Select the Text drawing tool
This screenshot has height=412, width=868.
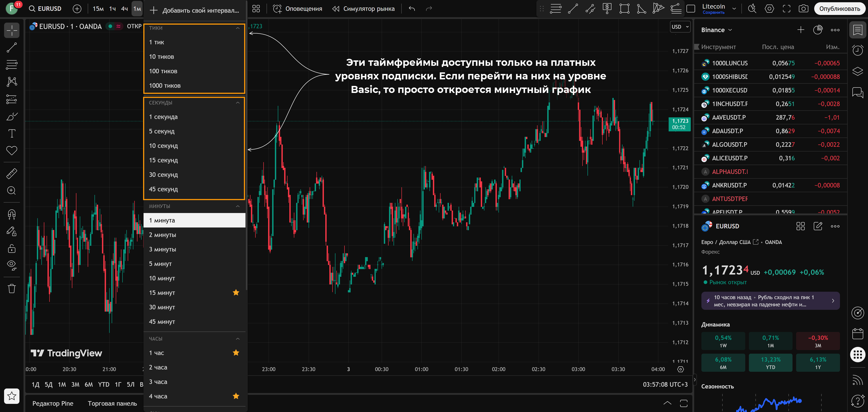12,133
